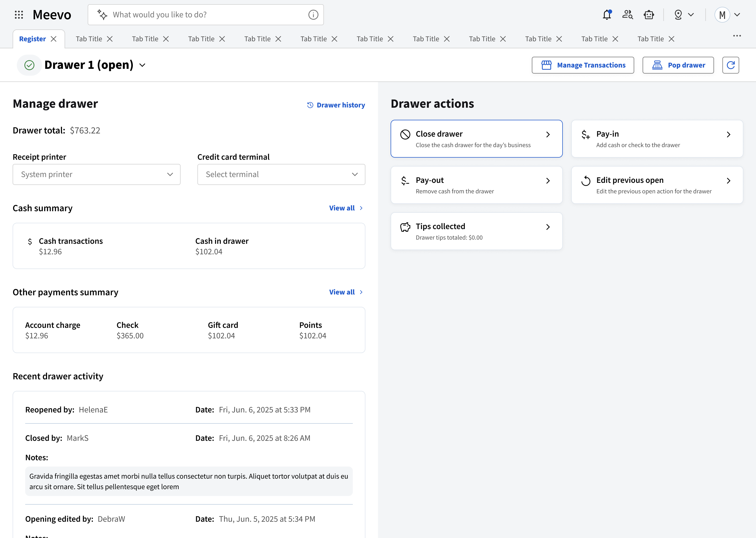Select the first Tab Title tab after Register
The width and height of the screenshot is (756, 538).
click(89, 39)
